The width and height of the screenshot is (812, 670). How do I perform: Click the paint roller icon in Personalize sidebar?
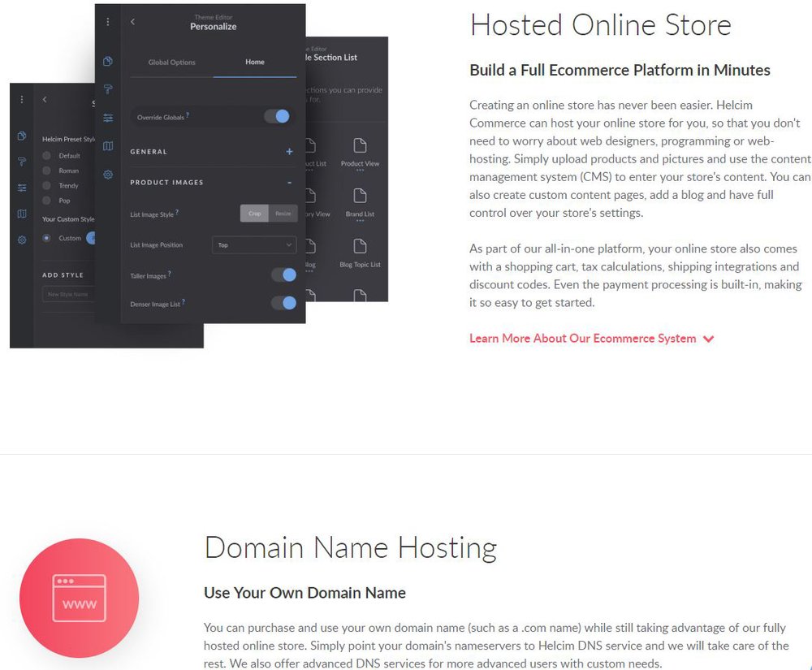tap(108, 89)
